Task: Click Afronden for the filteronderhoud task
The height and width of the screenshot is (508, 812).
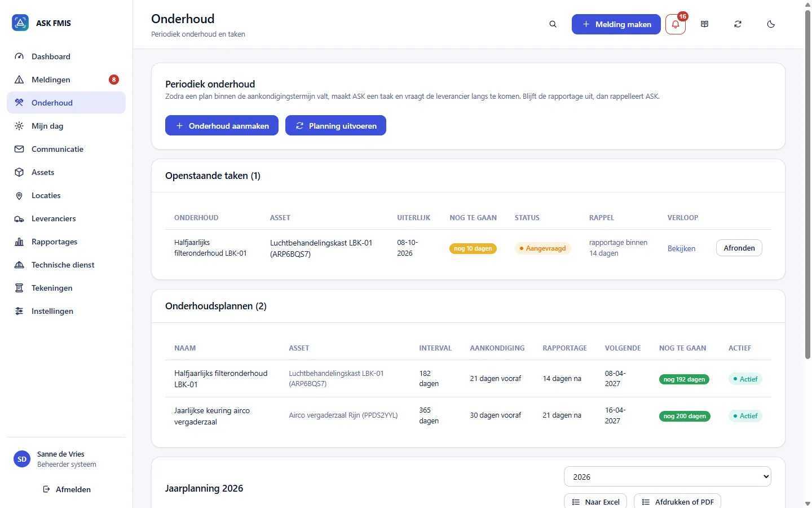Action: point(739,248)
